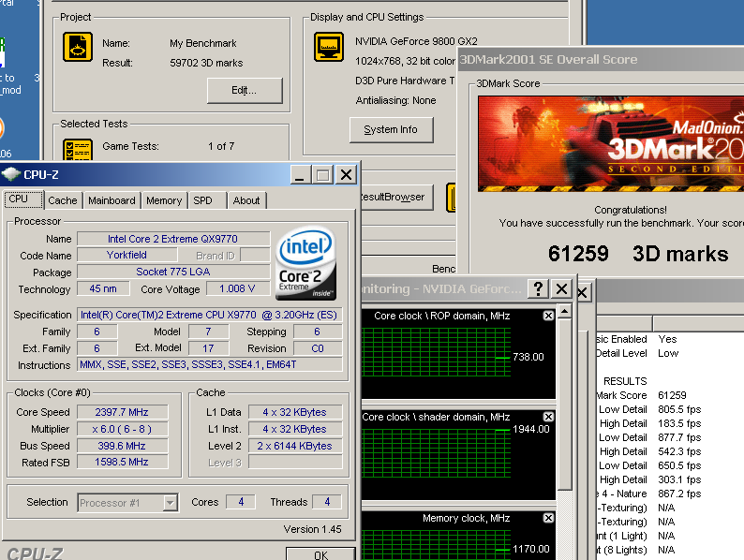Click the Core clock ROP domain graph
Viewport: 744px width, 560px height.
pos(458,353)
